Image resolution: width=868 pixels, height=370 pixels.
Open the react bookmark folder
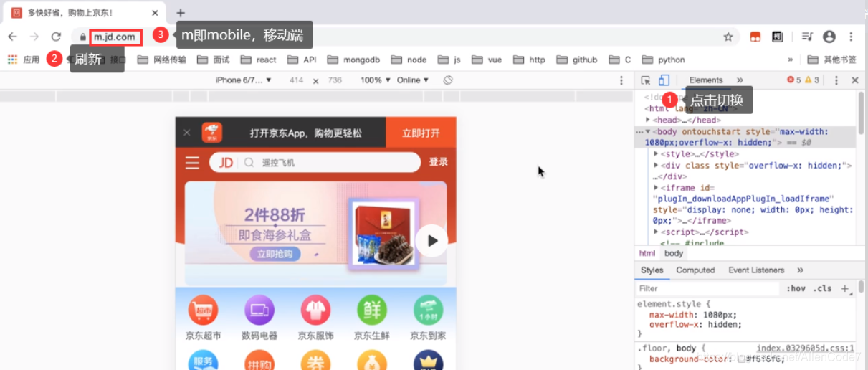(259, 60)
